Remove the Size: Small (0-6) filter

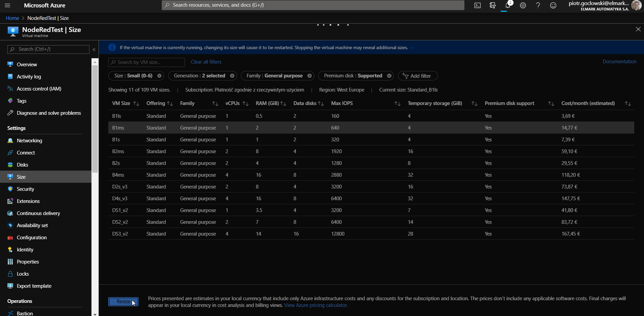point(159,76)
